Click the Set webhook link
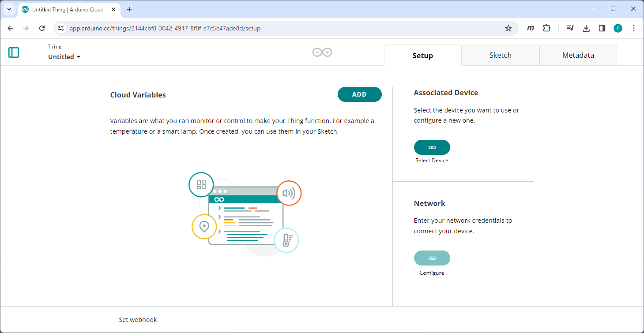Screen dimensions: 644x333 [x=138, y=319]
